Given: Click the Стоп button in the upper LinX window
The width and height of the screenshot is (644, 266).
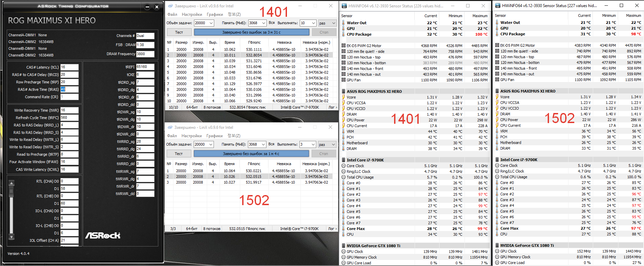Looking at the screenshot, I should click(324, 32).
